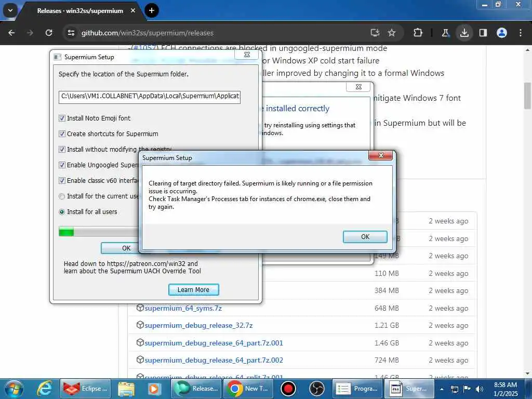This screenshot has height=399, width=532.
Task: Toggle Install Noto Emoji font checkbox
Action: (x=62, y=118)
